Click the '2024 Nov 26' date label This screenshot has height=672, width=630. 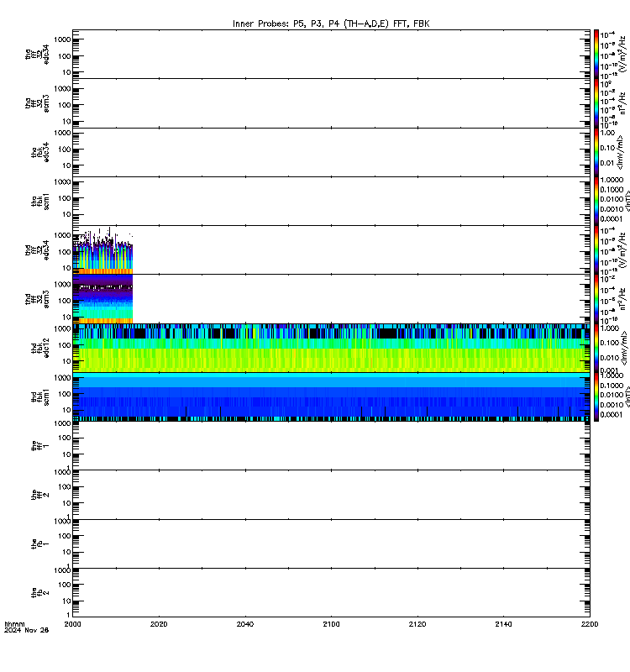click(27, 630)
